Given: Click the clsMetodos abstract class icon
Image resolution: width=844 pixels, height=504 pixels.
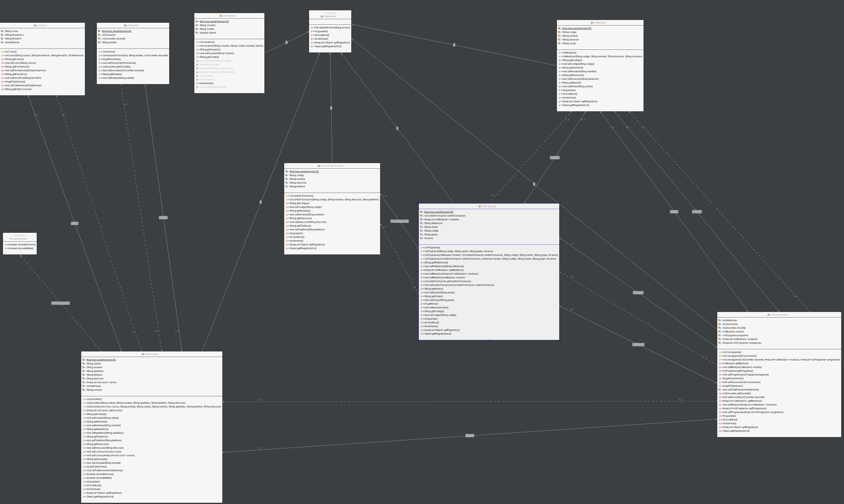Looking at the screenshot, I should click(x=322, y=16).
